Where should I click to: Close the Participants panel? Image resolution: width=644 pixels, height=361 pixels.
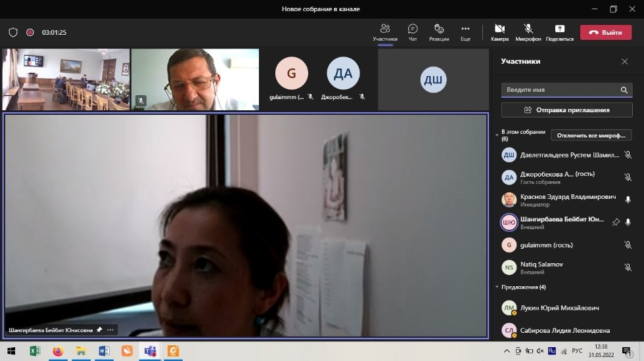(624, 61)
